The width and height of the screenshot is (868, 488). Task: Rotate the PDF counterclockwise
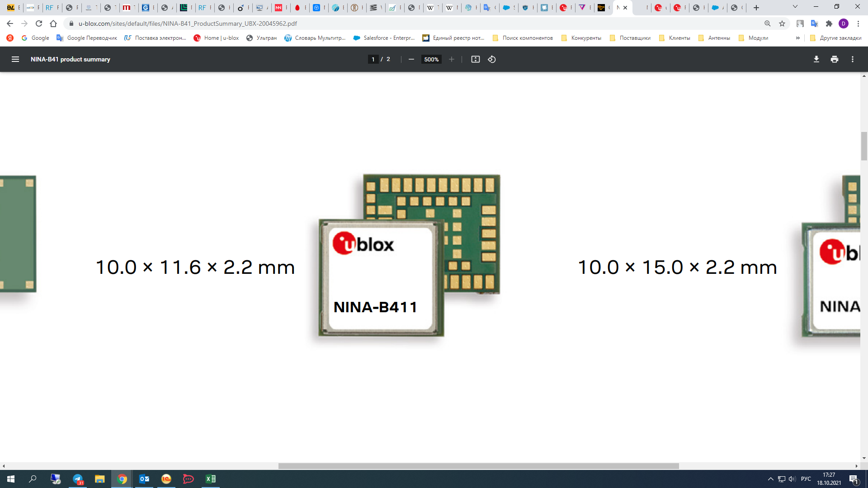pos(492,59)
